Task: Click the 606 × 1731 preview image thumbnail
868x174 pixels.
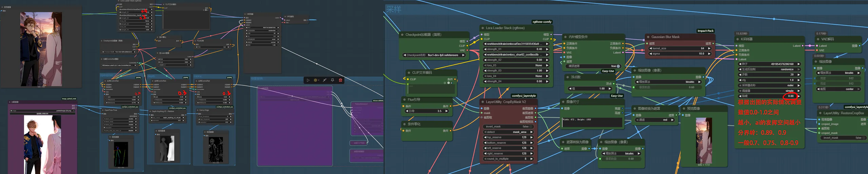Action: [x=704, y=140]
